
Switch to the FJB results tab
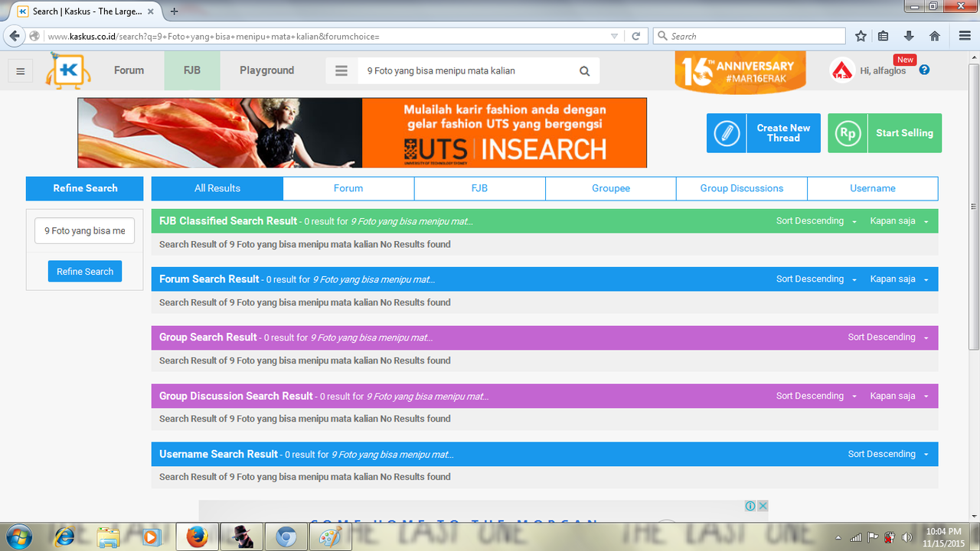tap(479, 188)
